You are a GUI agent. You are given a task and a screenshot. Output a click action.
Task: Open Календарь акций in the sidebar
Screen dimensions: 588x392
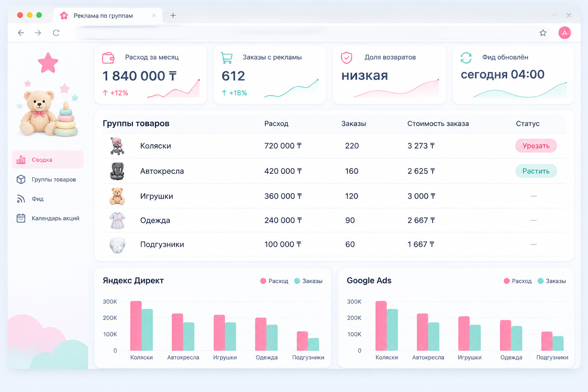(x=48, y=218)
